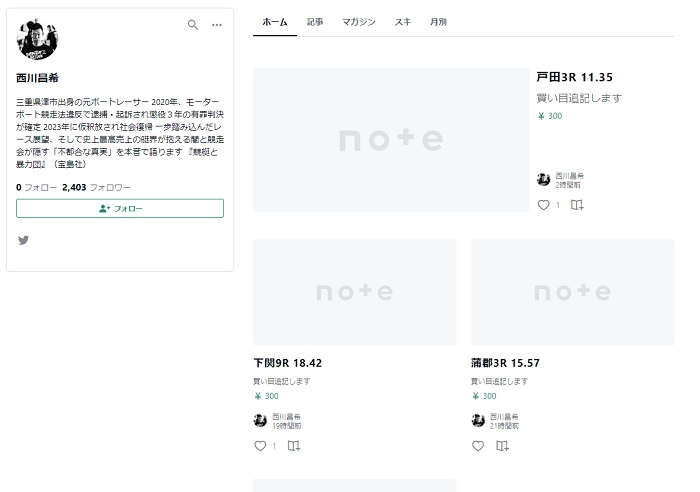The height and width of the screenshot is (492, 700).
Task: Click the author avatar under 蒲郡3R 15.57
Action: click(478, 419)
